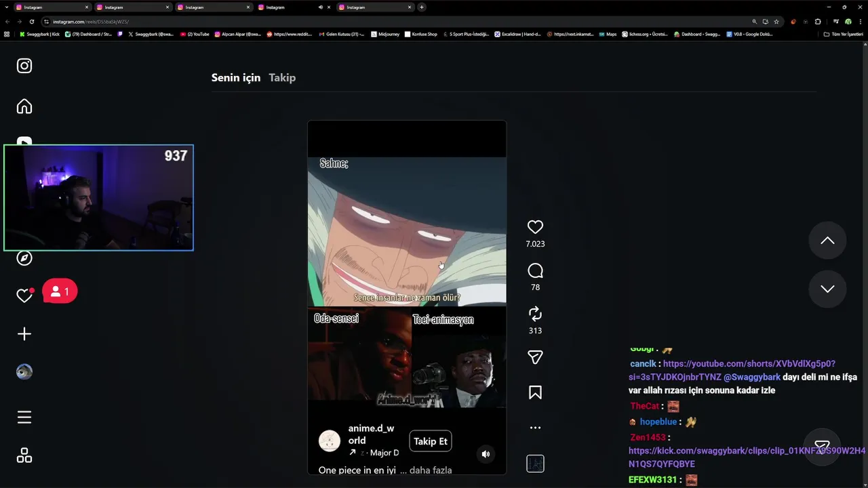Viewport: 868px width, 488px height.
Task: Mute the audio-playing Instagram tab
Action: pyautogui.click(x=320, y=7)
